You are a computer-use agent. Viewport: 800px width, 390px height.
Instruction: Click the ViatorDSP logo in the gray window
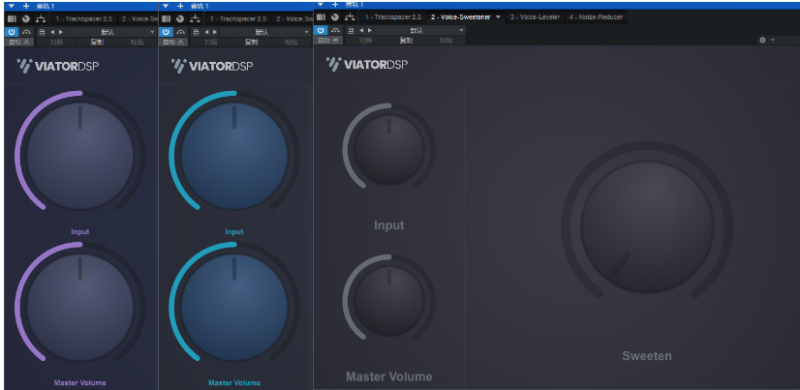[x=367, y=64]
